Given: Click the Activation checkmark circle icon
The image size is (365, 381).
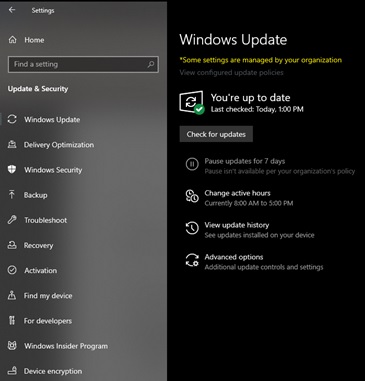Looking at the screenshot, I should (12, 270).
